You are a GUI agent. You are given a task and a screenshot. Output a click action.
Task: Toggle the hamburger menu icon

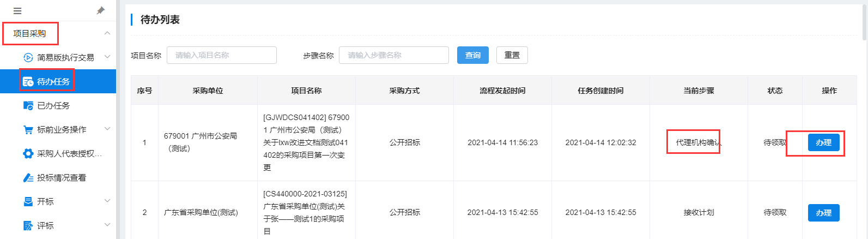(17, 11)
